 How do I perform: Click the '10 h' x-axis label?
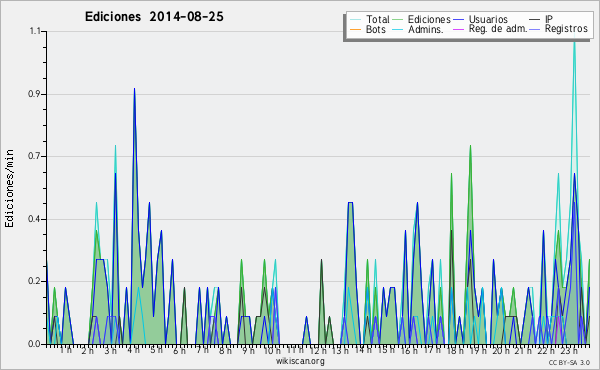click(x=272, y=350)
